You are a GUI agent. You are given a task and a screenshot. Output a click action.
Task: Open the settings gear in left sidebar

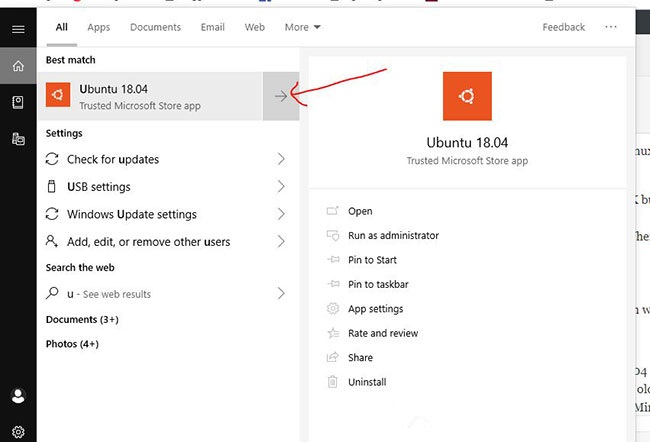click(x=18, y=432)
